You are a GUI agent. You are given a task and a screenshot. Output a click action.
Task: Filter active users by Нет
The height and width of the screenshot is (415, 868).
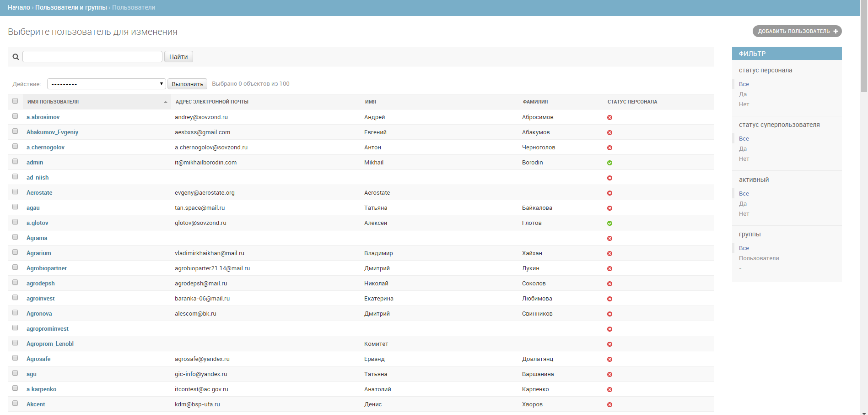[744, 214]
